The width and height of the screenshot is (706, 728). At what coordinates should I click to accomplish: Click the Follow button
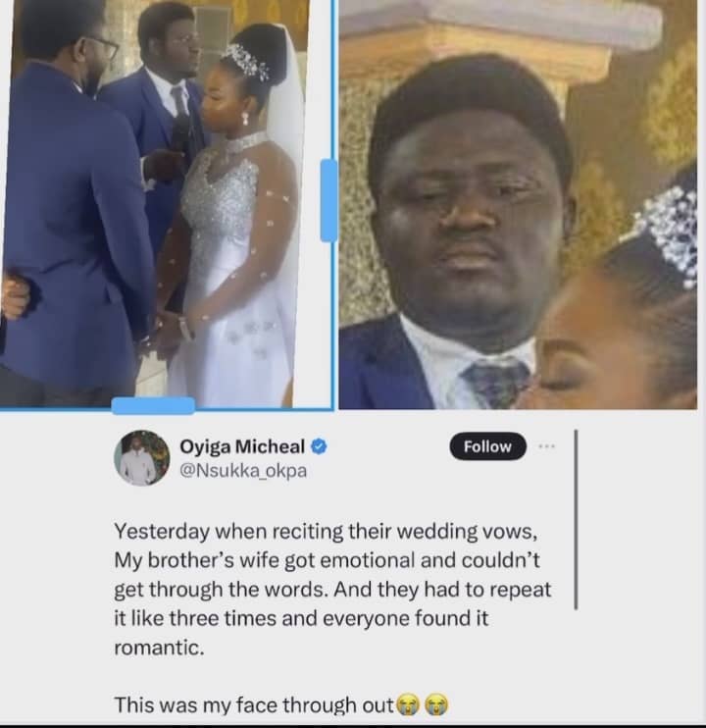[x=488, y=446]
